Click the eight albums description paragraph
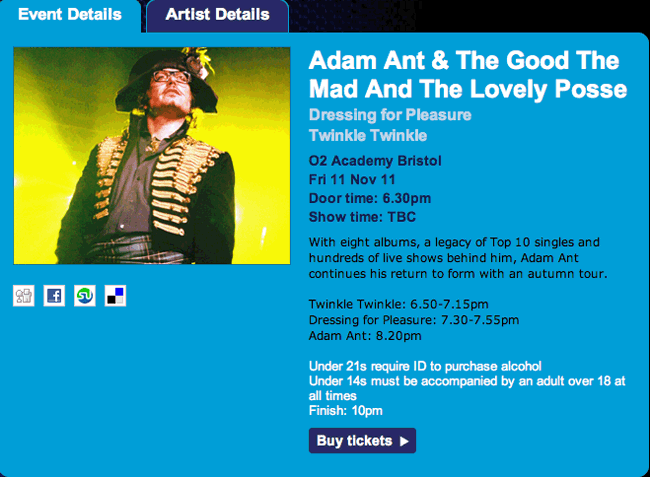650x477 pixels. 465,258
